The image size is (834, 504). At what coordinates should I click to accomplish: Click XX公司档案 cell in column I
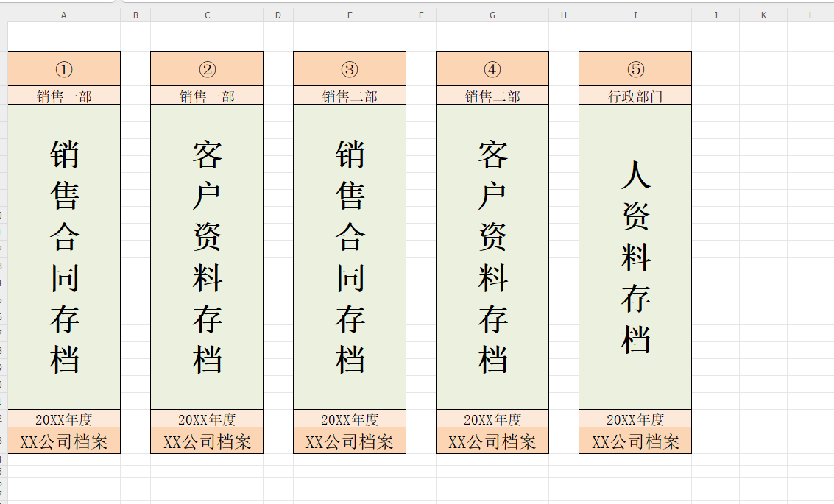[635, 441]
